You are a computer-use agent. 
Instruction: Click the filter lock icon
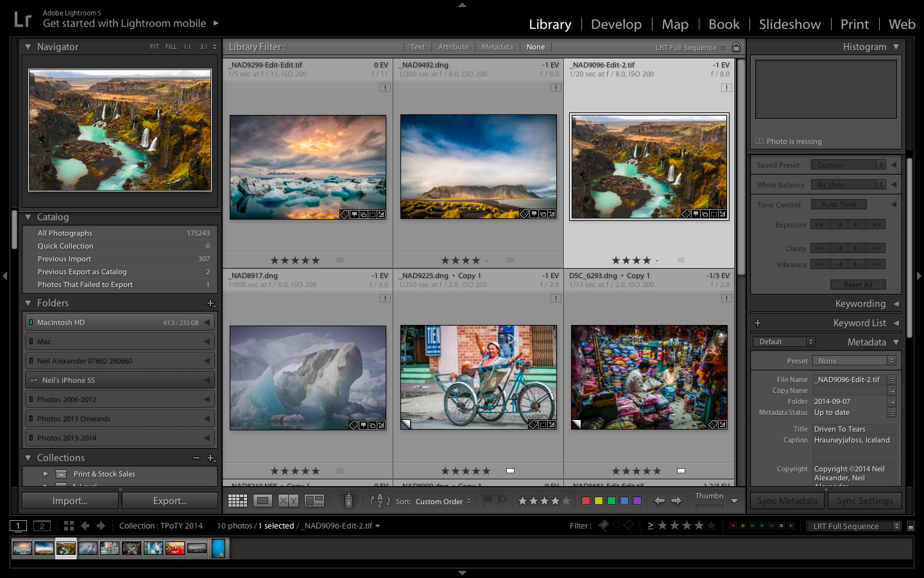pos(736,47)
